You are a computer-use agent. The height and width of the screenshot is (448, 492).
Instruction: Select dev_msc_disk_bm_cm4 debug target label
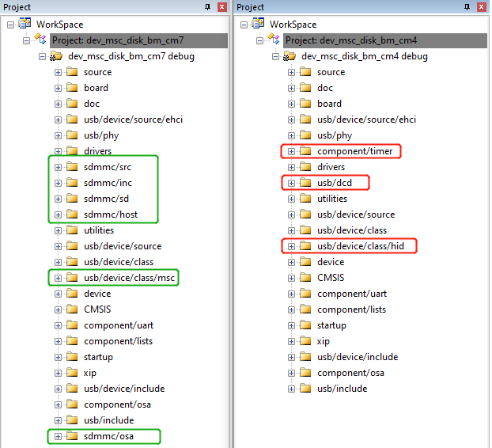tap(364, 56)
